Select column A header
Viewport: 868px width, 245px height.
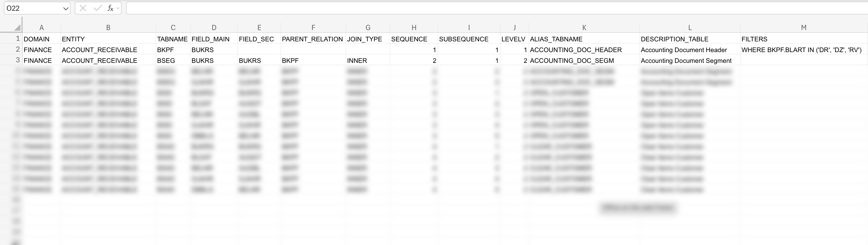click(41, 27)
